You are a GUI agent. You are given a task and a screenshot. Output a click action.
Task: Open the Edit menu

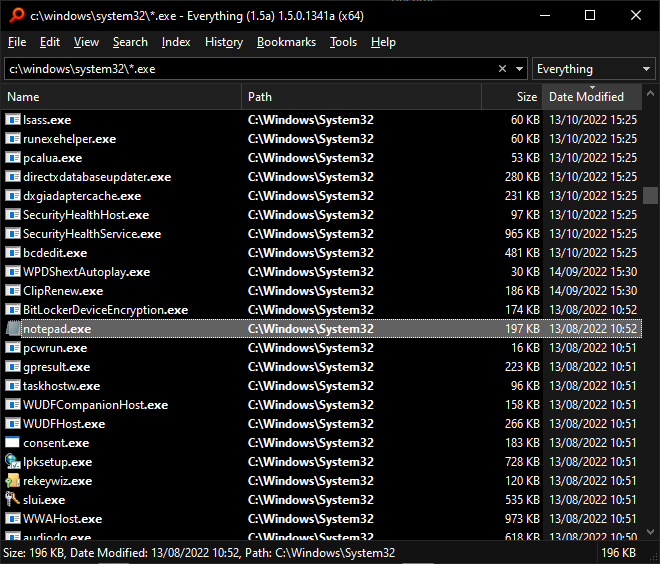50,42
